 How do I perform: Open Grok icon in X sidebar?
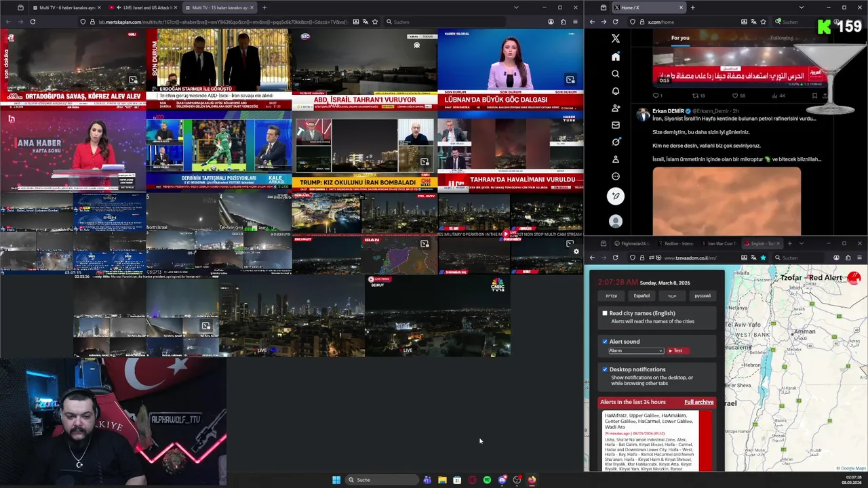[615, 142]
